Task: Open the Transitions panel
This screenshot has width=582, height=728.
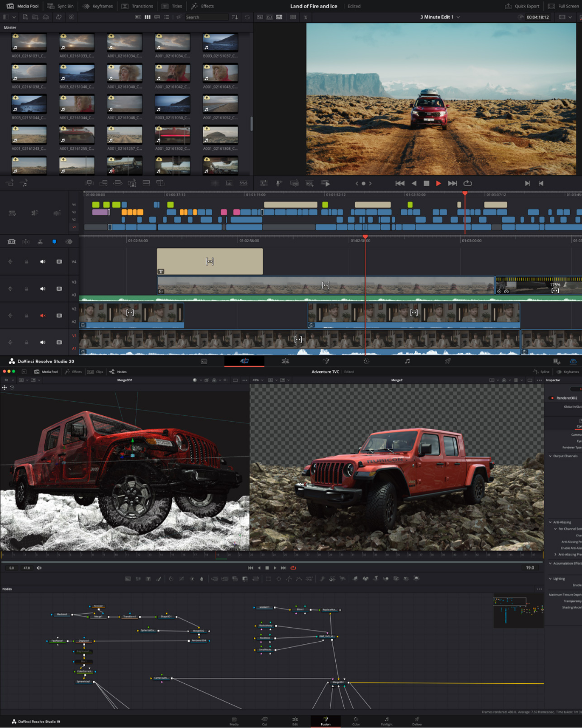Action: [x=137, y=6]
